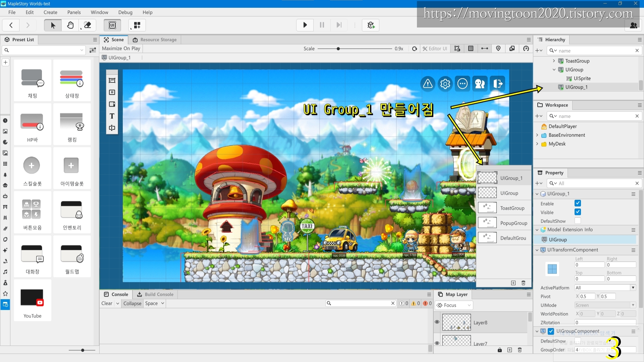Open the bug debug settings icon
The width and height of the screenshot is (644, 362).
pos(371,25)
